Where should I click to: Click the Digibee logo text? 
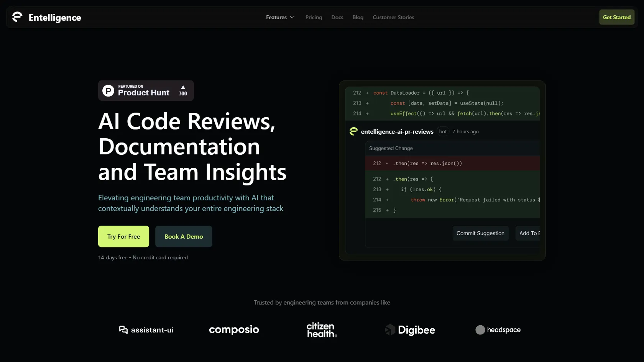tap(416, 330)
